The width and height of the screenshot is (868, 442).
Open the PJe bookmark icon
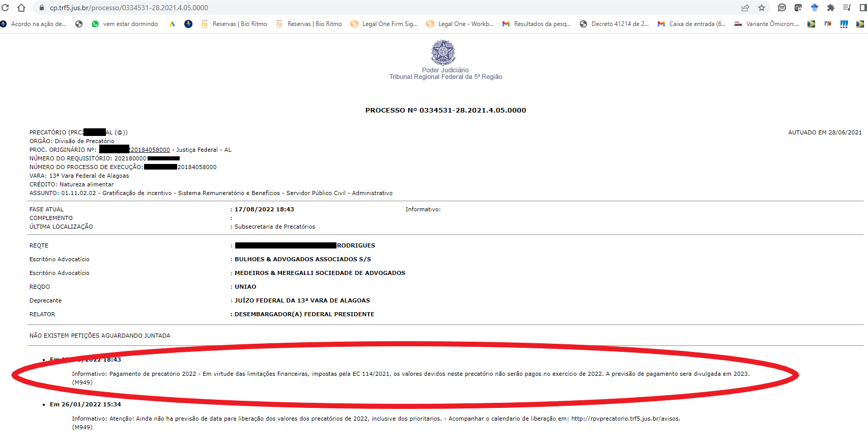pyautogui.click(x=828, y=24)
